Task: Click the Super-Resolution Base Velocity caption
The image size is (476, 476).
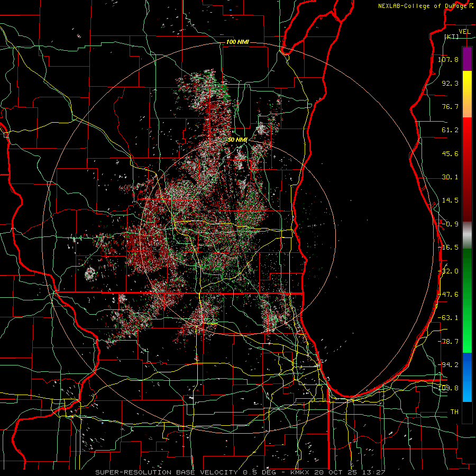Action: [x=240, y=472]
